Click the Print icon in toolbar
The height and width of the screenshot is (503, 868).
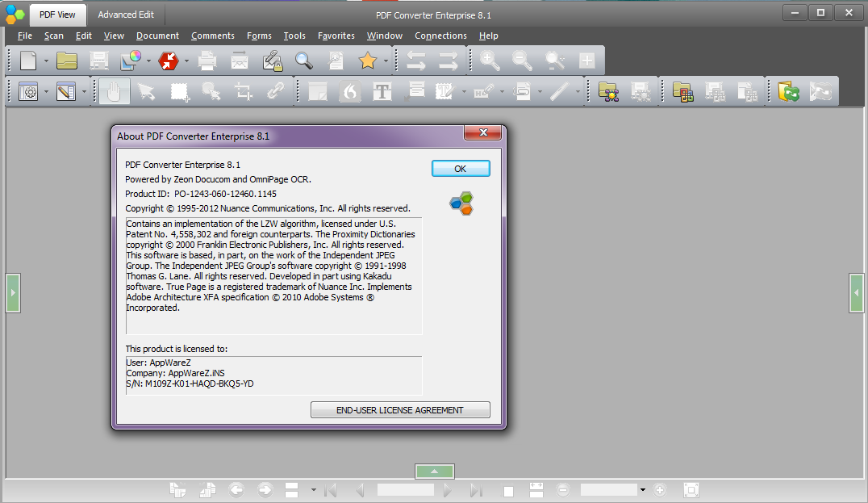pos(207,61)
